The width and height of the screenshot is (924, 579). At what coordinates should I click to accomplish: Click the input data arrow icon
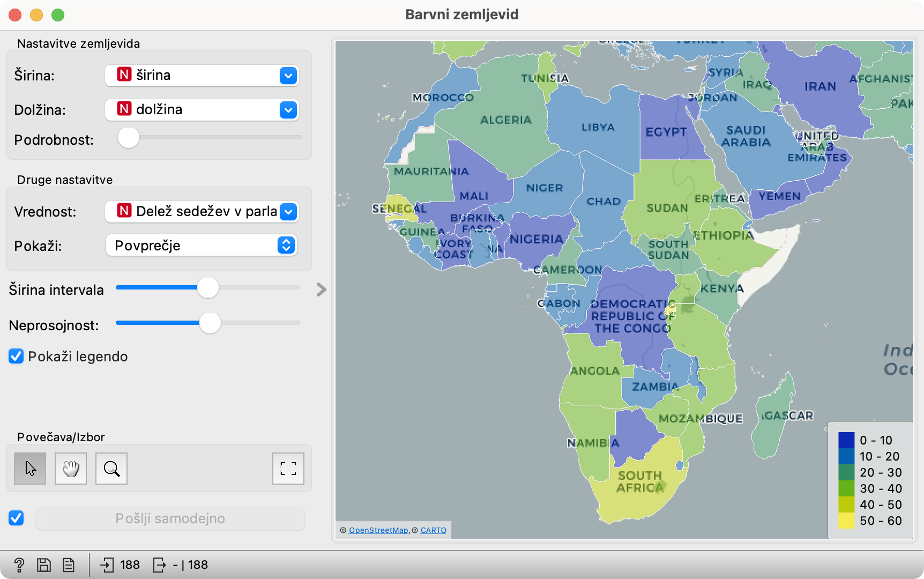tap(107, 565)
